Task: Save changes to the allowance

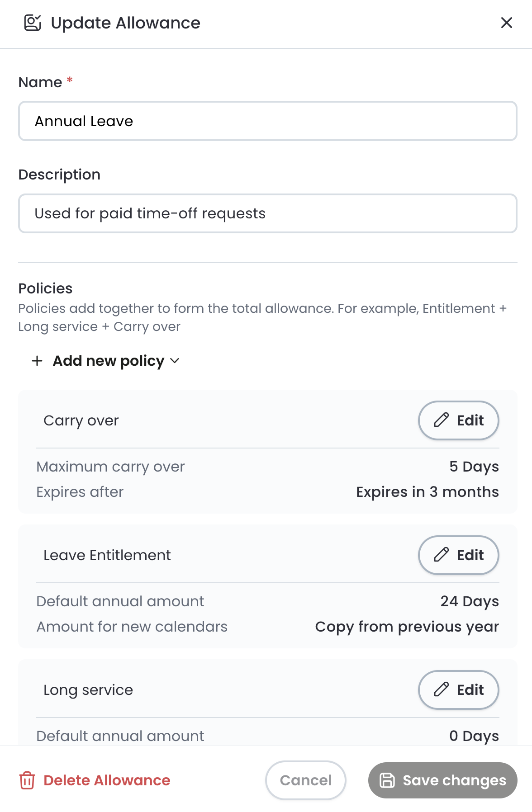Action: tap(443, 780)
